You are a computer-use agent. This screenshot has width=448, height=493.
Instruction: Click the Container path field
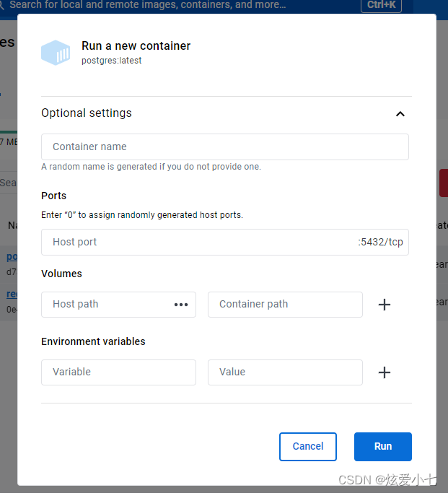click(x=285, y=305)
